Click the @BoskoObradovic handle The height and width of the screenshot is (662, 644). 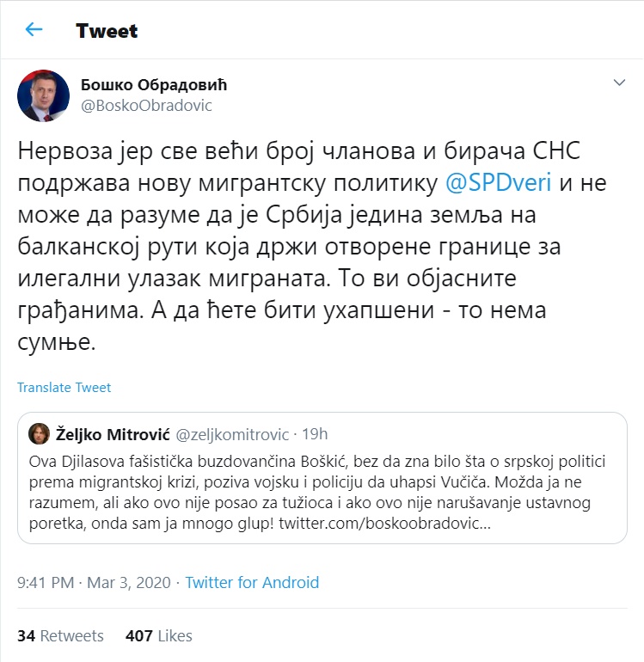click(146, 105)
